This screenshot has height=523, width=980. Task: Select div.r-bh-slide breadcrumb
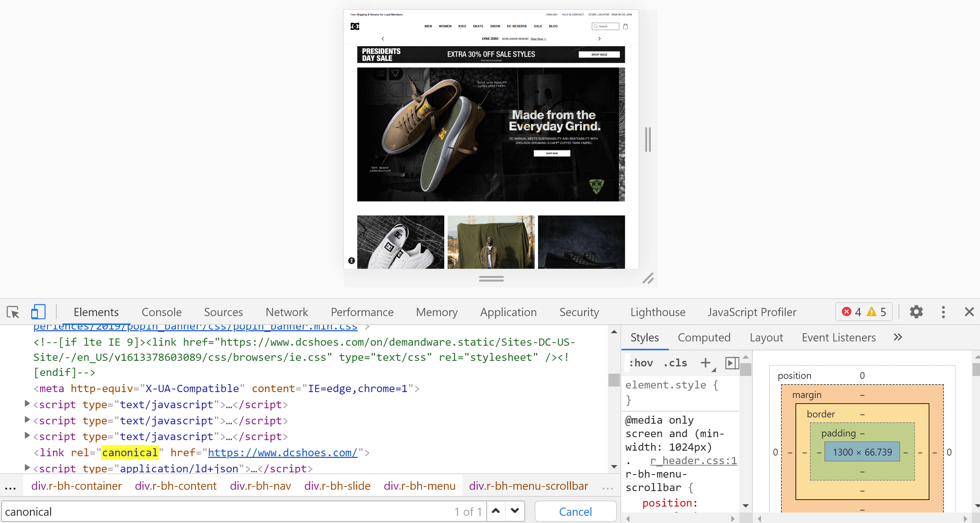337,486
